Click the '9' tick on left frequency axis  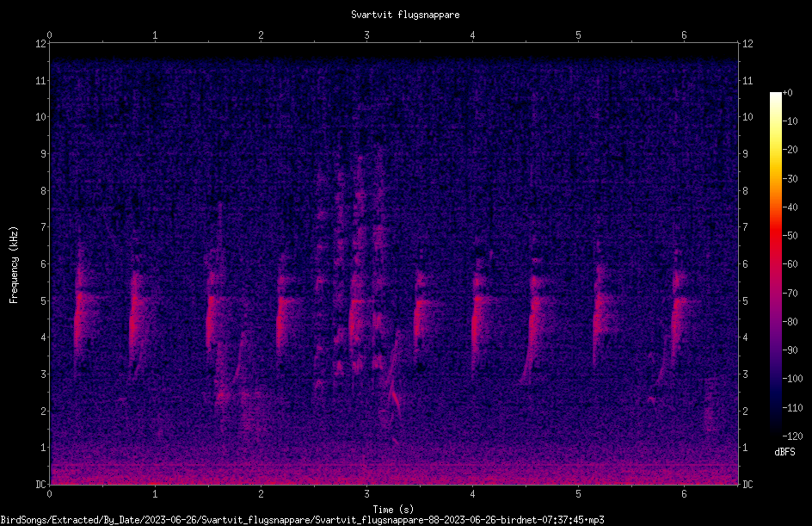(x=43, y=154)
